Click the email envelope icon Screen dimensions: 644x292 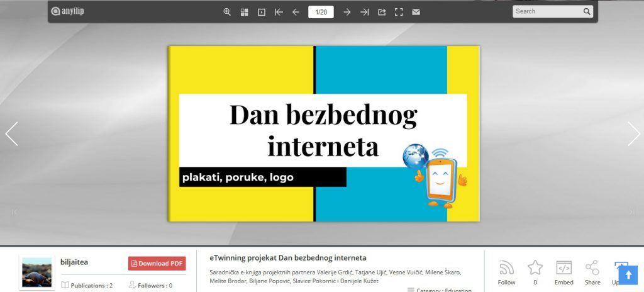point(416,12)
